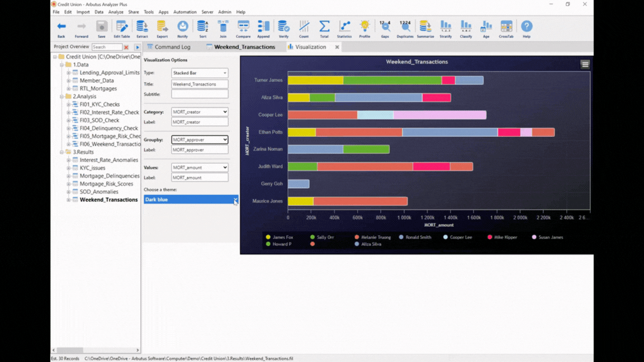Click the Extract icon in the toolbar
Image resolution: width=644 pixels, height=362 pixels.
pyautogui.click(x=142, y=28)
